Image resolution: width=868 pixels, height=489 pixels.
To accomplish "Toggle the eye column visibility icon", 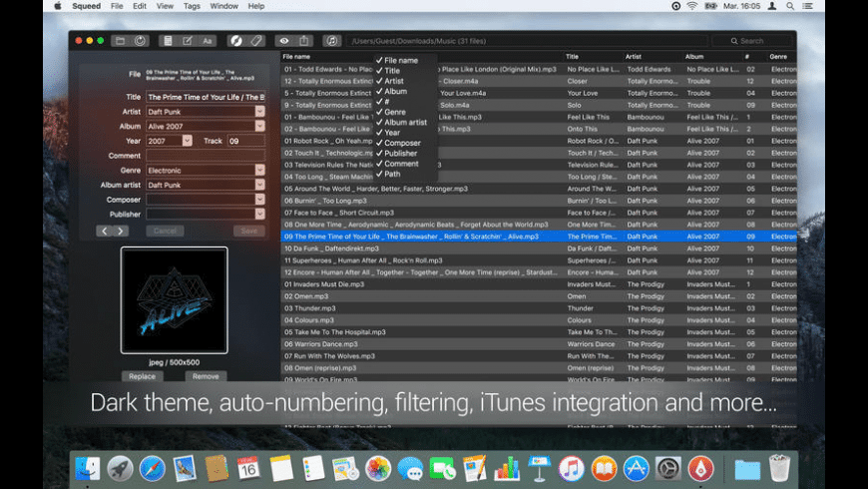I will (x=284, y=41).
